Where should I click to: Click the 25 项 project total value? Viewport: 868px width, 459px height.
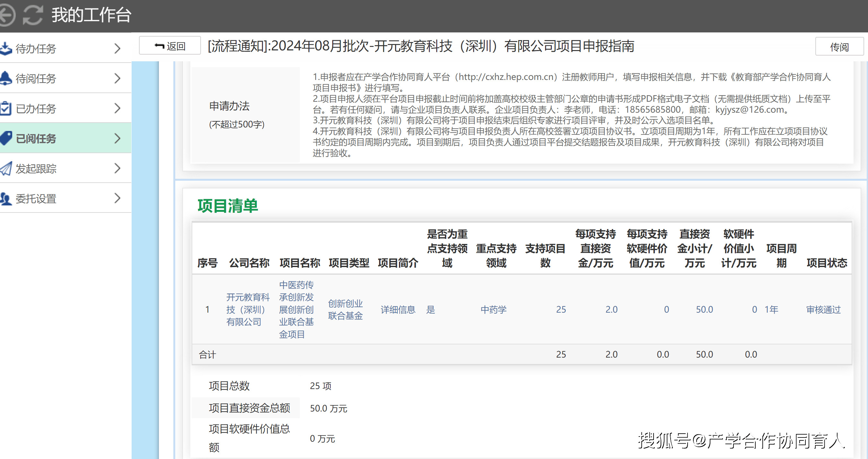320,385
